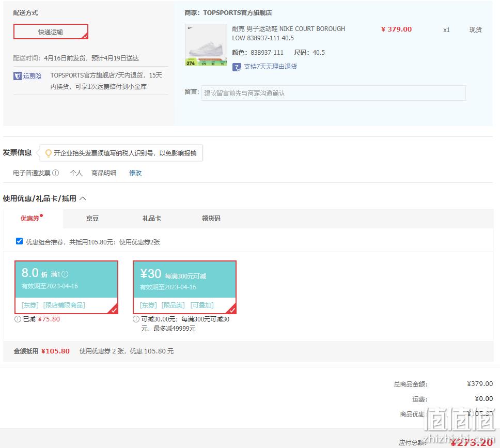
Task: Open the Nike shoe product thumbnail
Action: [206, 45]
